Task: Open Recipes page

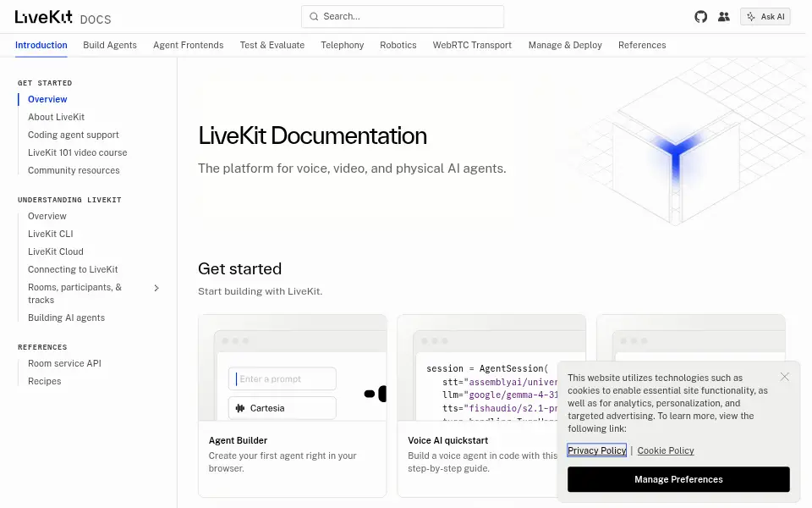Action: point(45,381)
